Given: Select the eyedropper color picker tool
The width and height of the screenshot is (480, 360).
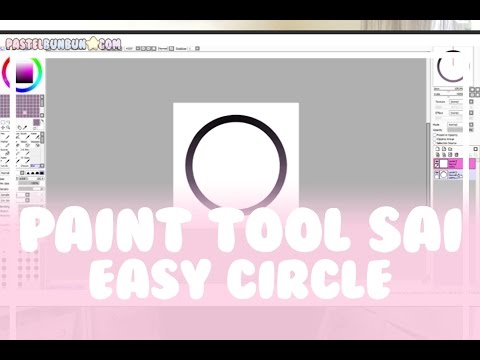Looking at the screenshot, I should (25, 128).
